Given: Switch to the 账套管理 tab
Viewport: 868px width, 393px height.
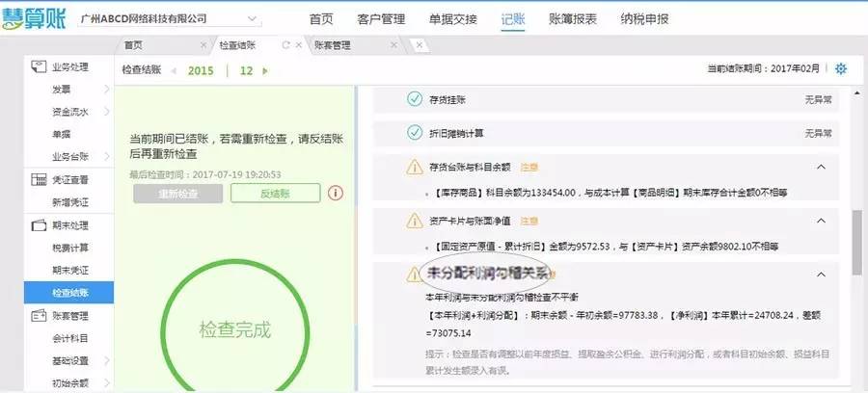Looking at the screenshot, I should click(x=332, y=45).
